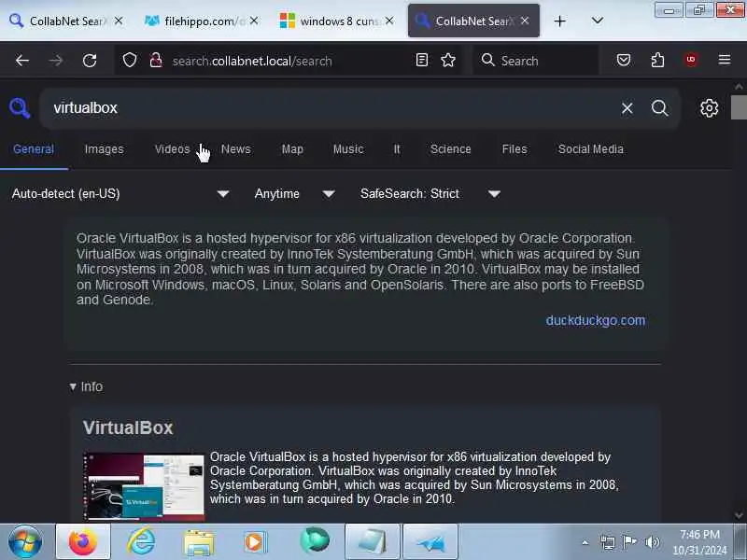Toggle reader view icon in address bar
Screen dimensions: 747x560
click(x=422, y=60)
